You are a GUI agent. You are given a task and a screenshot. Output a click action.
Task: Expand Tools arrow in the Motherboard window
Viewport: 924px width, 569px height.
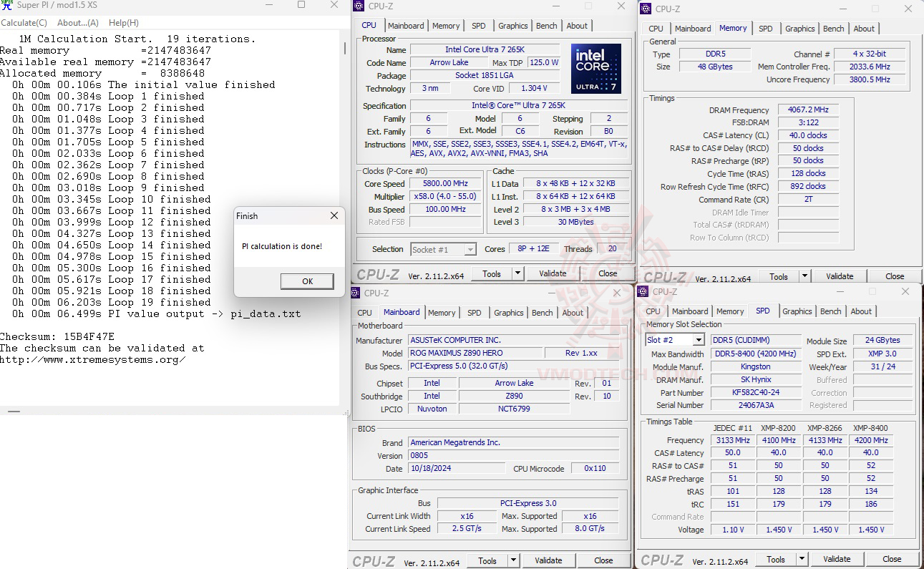tap(514, 560)
